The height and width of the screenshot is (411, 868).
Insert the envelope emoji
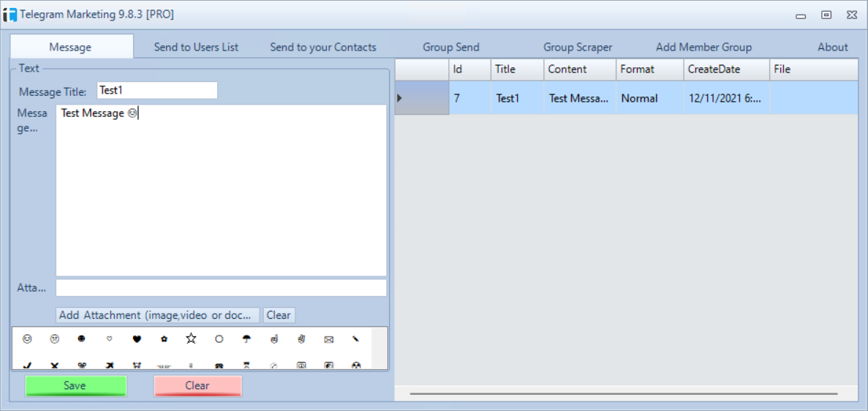[x=328, y=339]
